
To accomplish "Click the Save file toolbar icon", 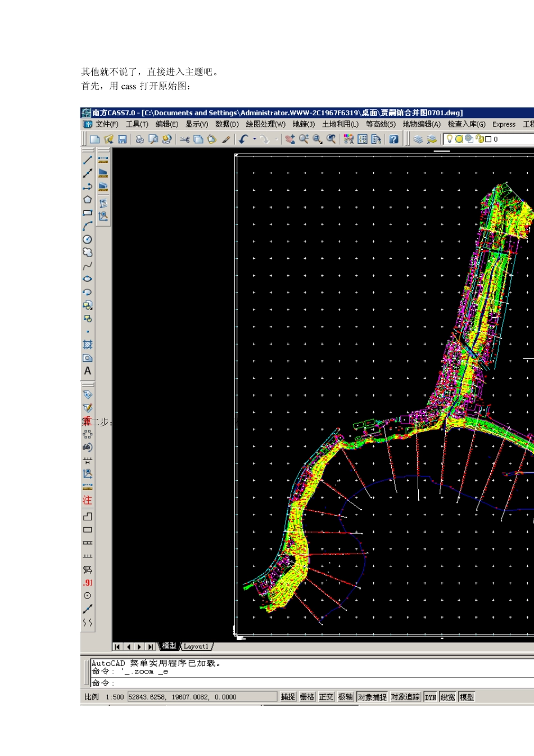I will [x=122, y=139].
